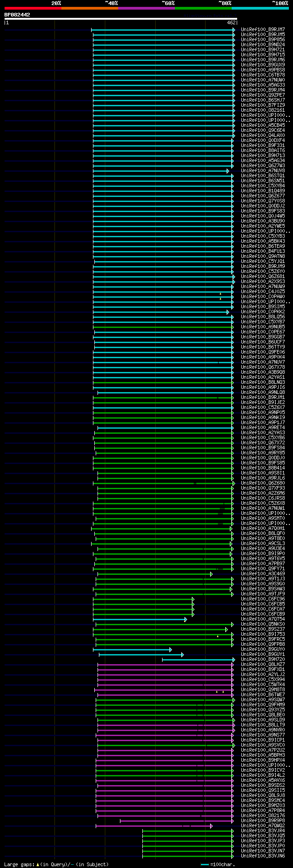Click UniRef100_B6TTY9 label
293x868 pixels.
263,347
